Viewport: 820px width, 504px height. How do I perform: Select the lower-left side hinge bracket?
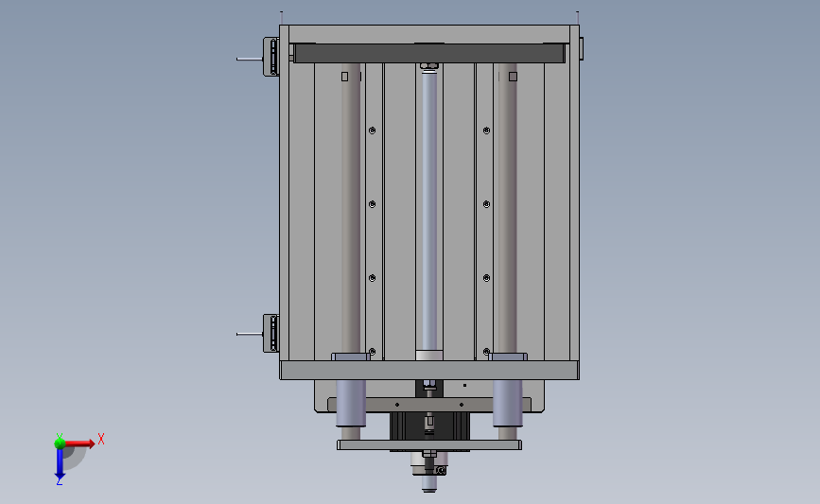(x=270, y=333)
